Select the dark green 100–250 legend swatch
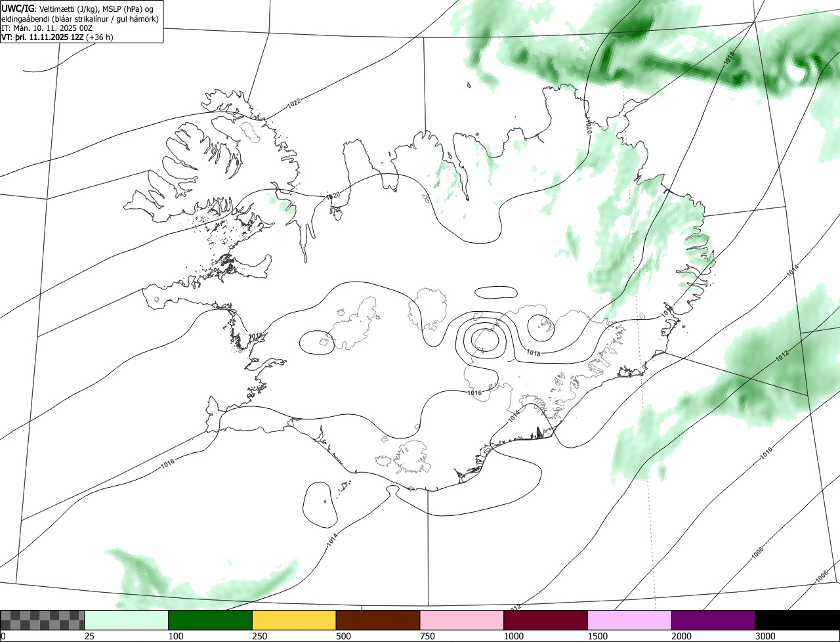Viewport: 840px width, 642px height. point(211,620)
